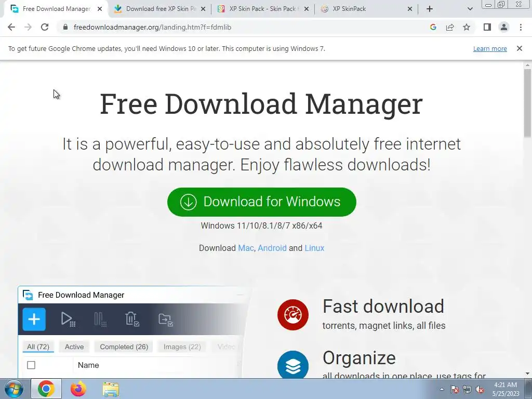This screenshot has width=532, height=399.
Task: Click Download for Windows button
Action: tap(262, 202)
